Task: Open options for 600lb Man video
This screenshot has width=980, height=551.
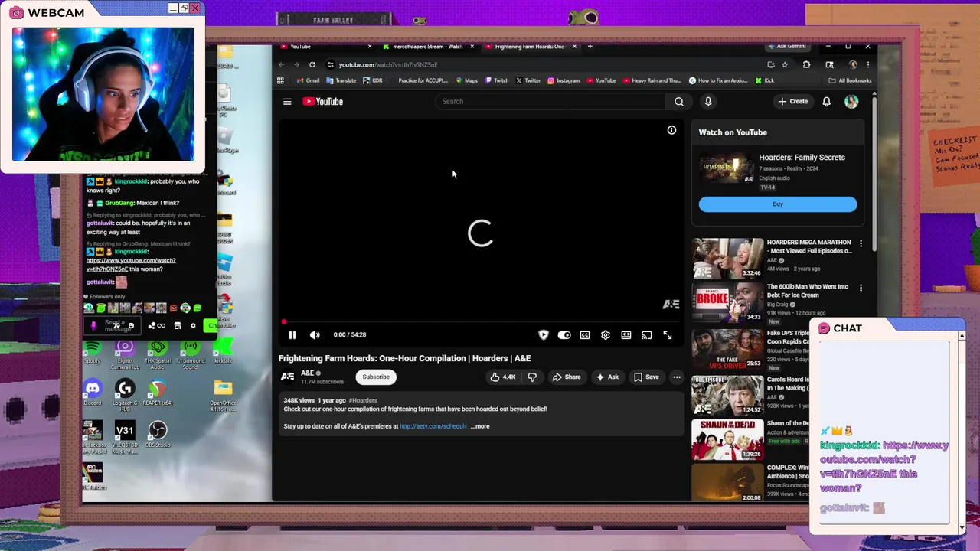Action: [861, 289]
